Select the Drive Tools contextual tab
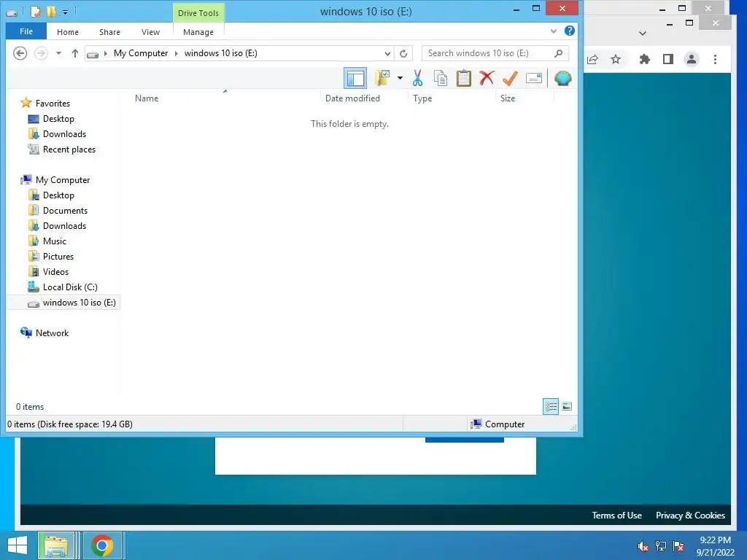Screen dimensions: 747x560 tap(198, 13)
